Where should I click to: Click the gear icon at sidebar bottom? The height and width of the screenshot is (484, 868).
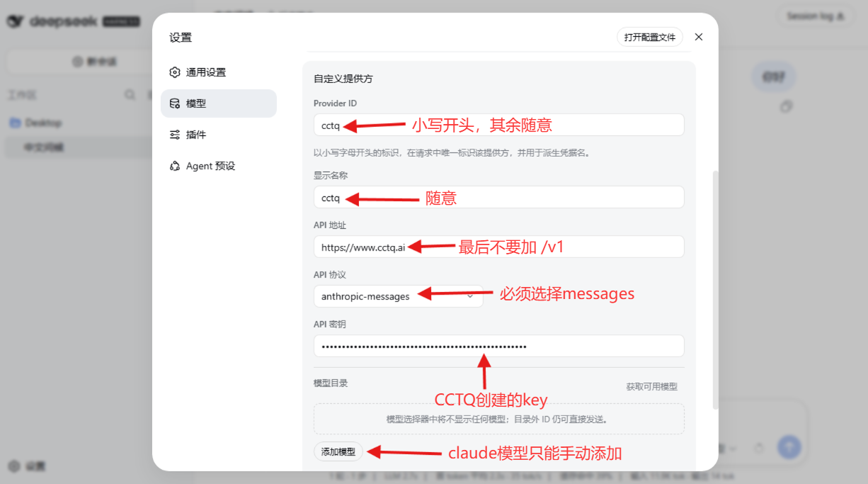pos(15,466)
